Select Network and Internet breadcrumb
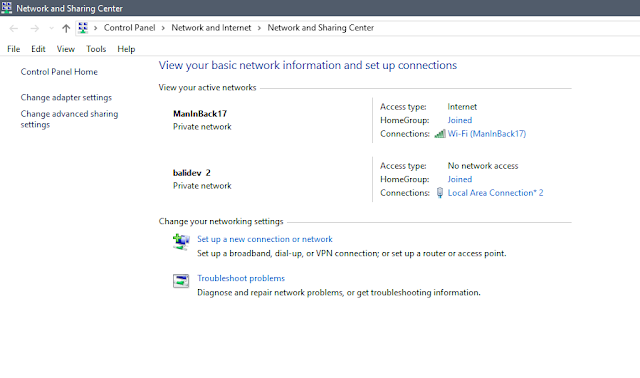 tap(211, 28)
